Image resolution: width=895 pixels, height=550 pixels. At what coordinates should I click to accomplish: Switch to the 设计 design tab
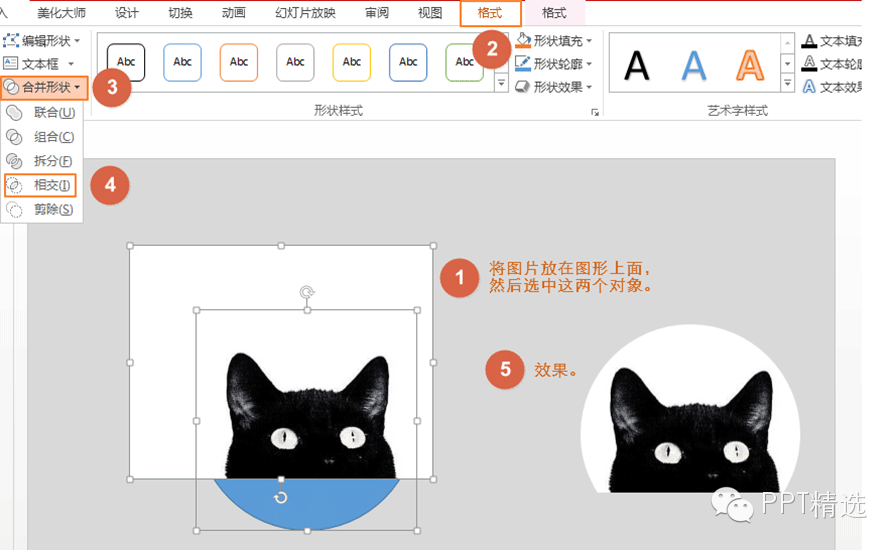(126, 13)
